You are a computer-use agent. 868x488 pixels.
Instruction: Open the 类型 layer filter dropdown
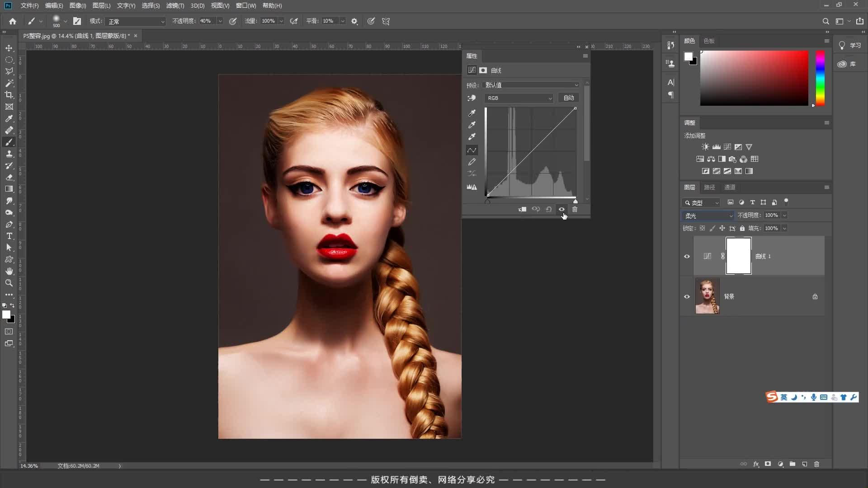click(x=701, y=203)
